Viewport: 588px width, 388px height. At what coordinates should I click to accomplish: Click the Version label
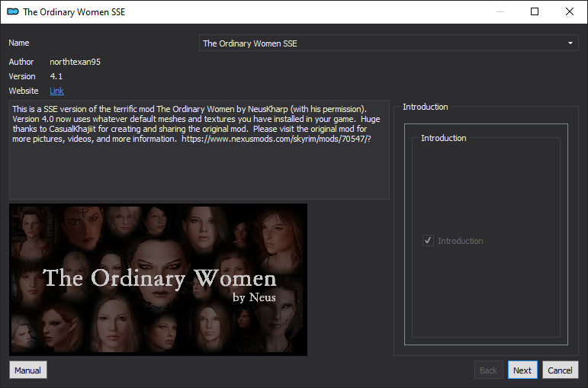22,76
